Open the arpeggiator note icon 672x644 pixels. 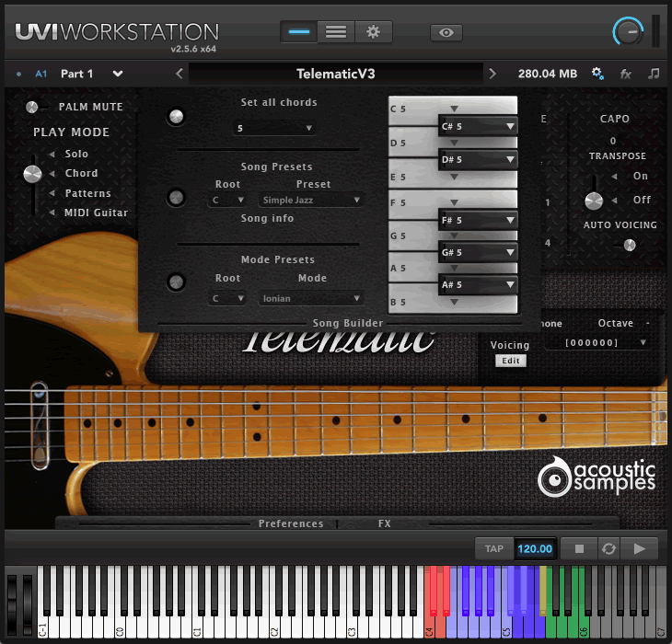(654, 74)
